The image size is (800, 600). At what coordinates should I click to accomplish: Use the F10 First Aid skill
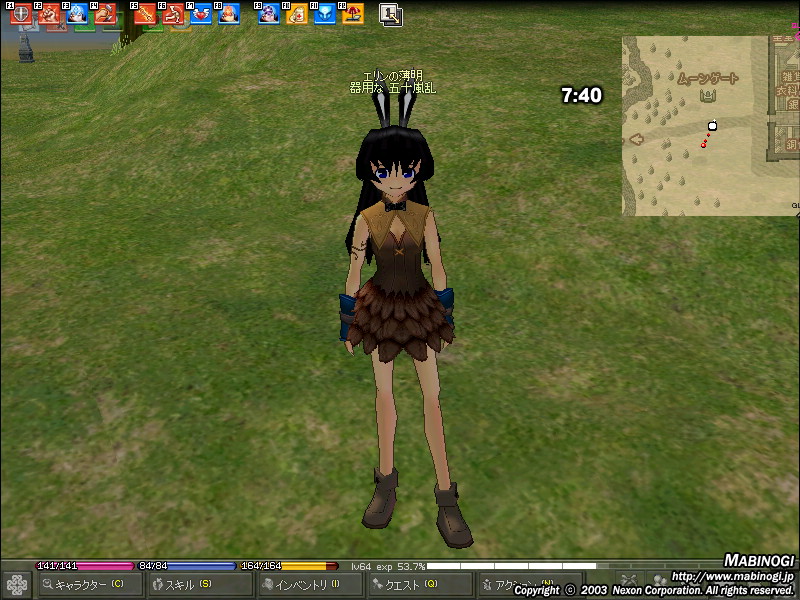click(296, 14)
